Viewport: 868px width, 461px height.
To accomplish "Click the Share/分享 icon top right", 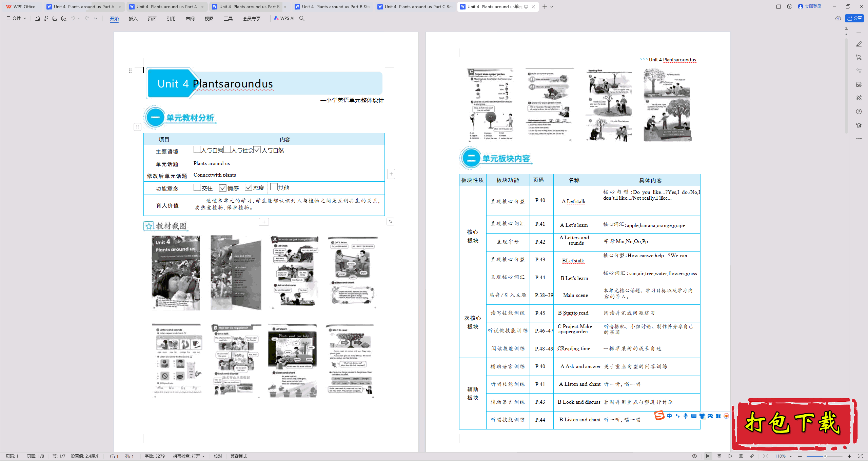I will (855, 18).
